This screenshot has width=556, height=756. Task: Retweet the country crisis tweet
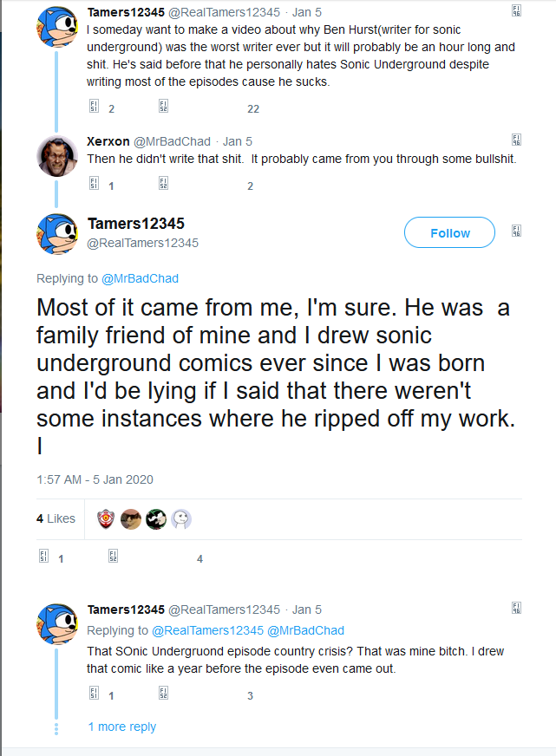click(163, 694)
